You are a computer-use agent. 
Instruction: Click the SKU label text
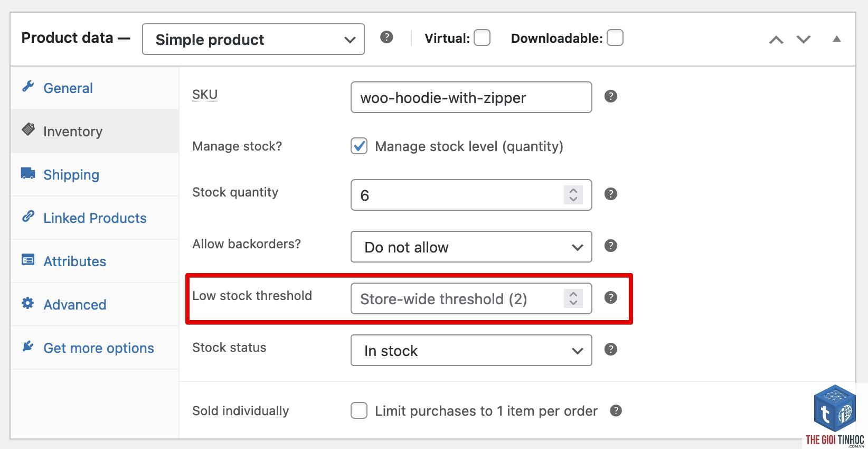click(x=205, y=95)
